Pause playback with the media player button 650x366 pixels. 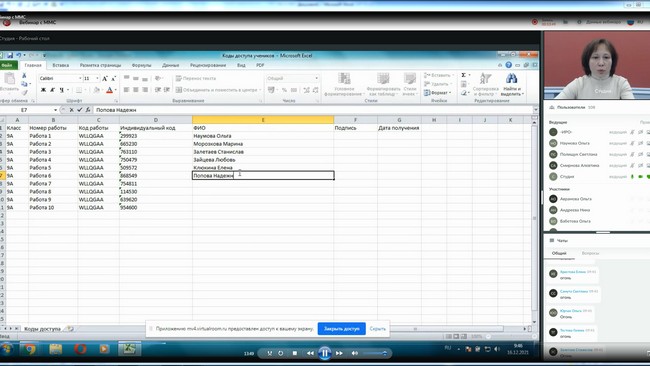(x=325, y=353)
